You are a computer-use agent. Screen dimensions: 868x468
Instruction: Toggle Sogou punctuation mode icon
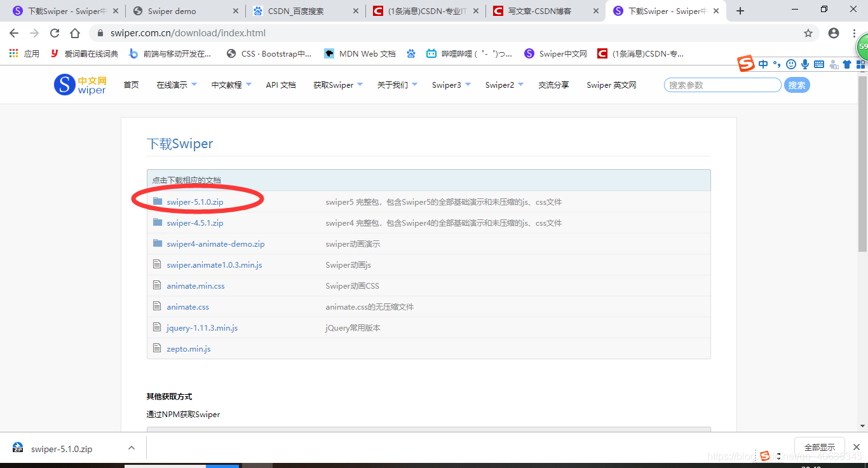pos(777,64)
